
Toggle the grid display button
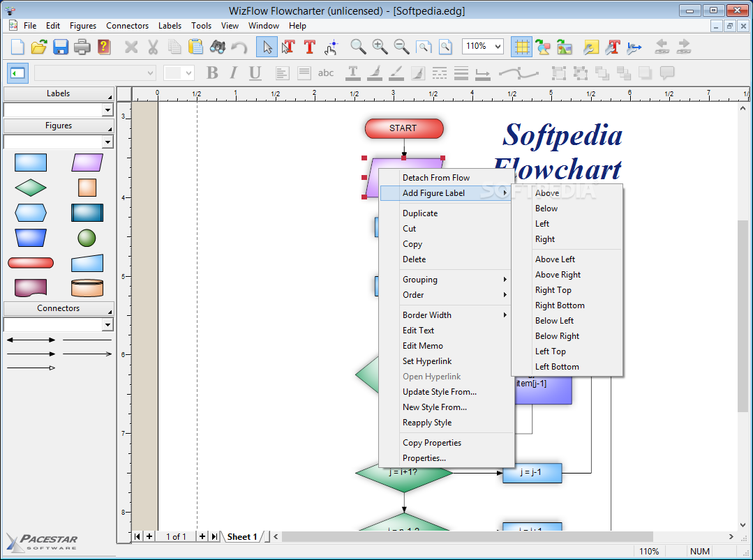click(521, 47)
